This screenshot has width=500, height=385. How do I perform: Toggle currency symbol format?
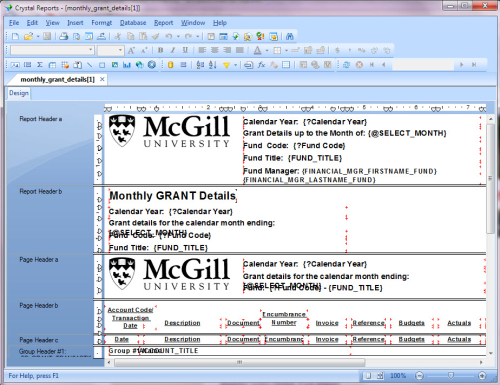pyautogui.click(x=337, y=50)
